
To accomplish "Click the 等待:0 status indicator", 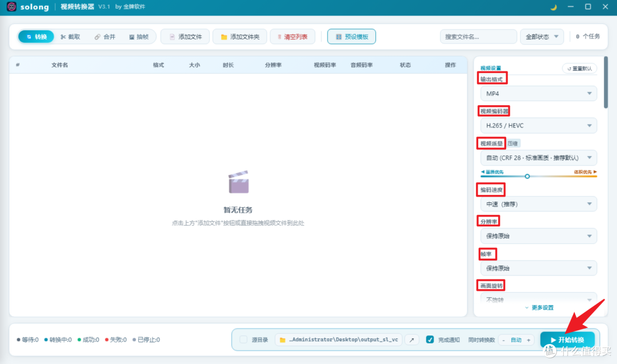I will [x=27, y=339].
